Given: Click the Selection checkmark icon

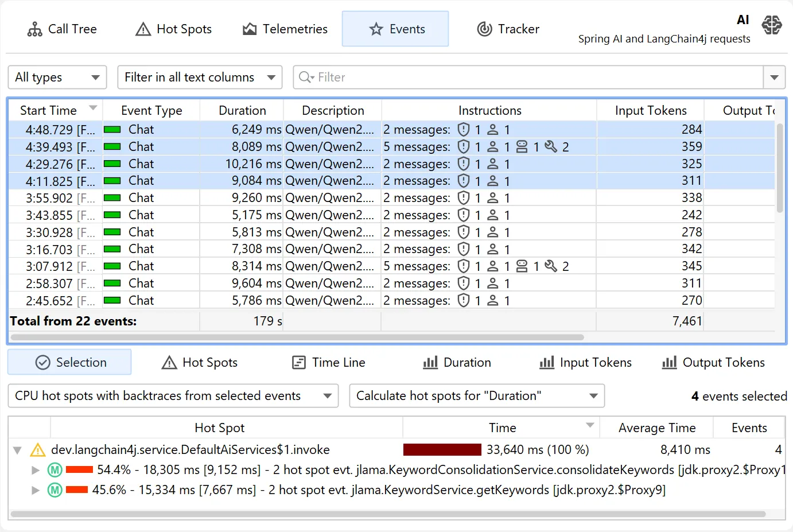Looking at the screenshot, I should (x=43, y=363).
